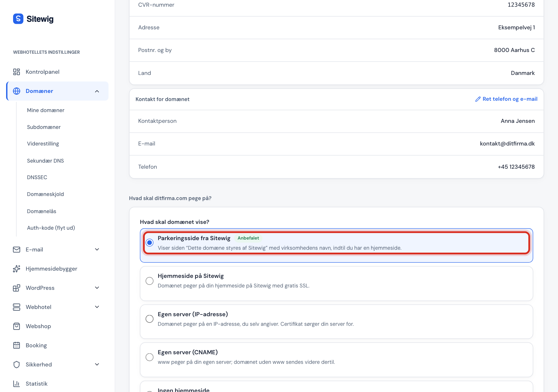Click the Booking calendar icon

click(x=17, y=345)
